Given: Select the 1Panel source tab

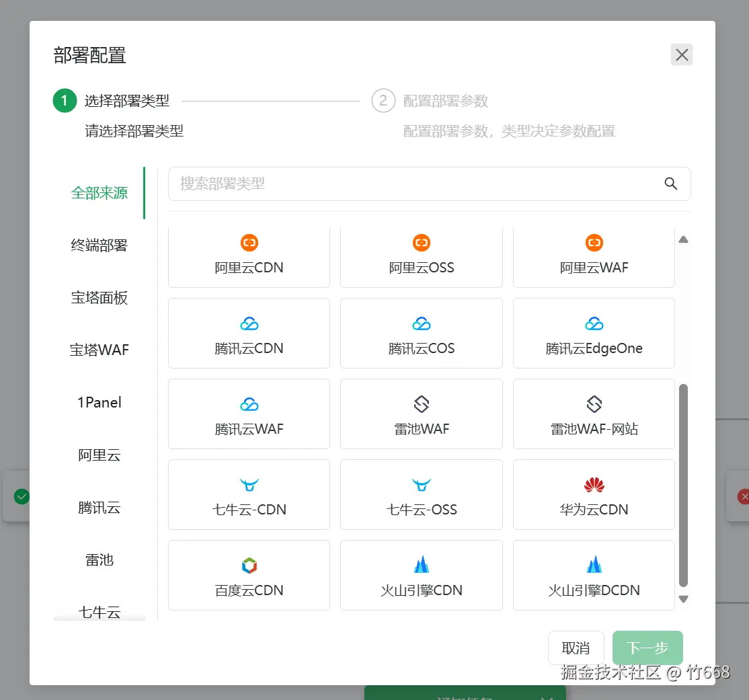Looking at the screenshot, I should tap(100, 402).
